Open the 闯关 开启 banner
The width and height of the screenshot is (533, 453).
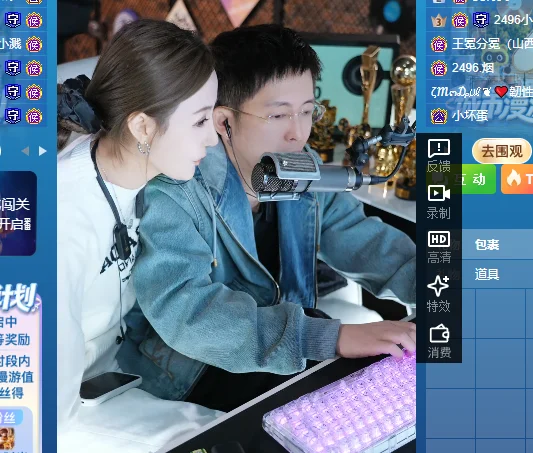point(18,213)
